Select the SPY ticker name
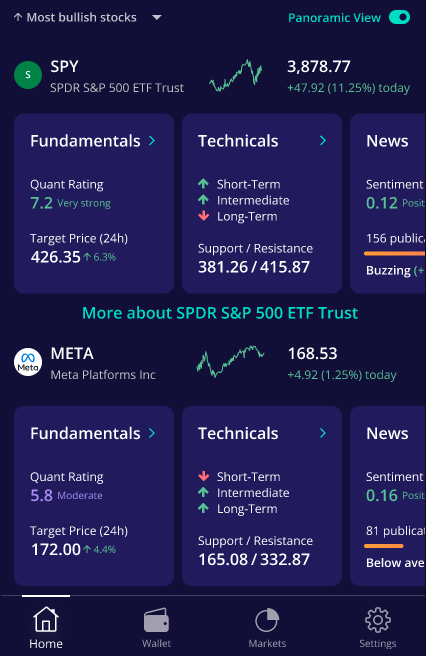426x656 pixels. pyautogui.click(x=64, y=67)
